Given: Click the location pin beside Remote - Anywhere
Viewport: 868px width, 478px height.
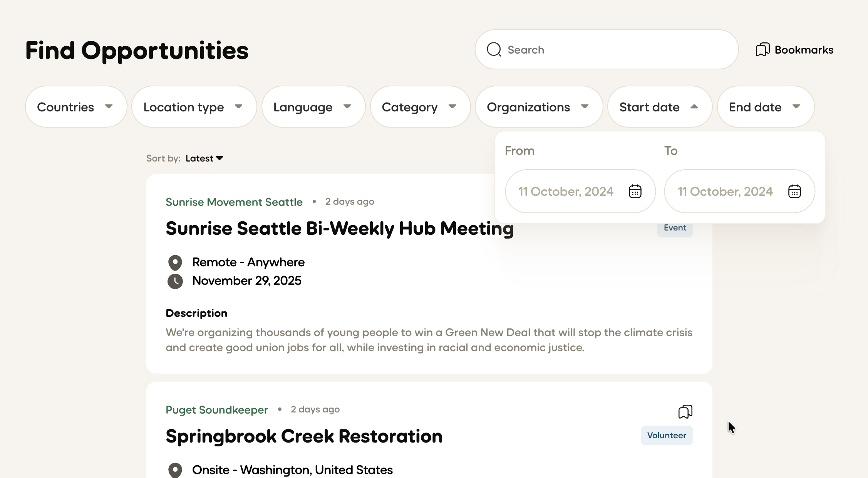Looking at the screenshot, I should click(x=175, y=263).
